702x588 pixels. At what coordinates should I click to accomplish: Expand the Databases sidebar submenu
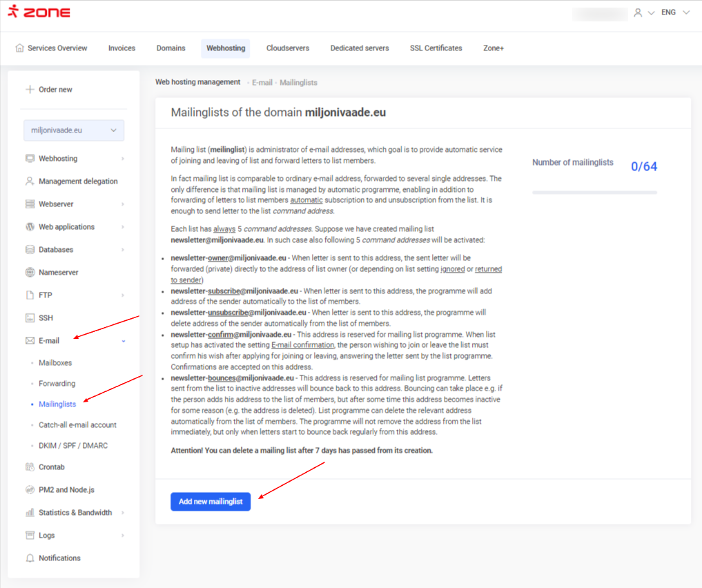[x=123, y=250]
